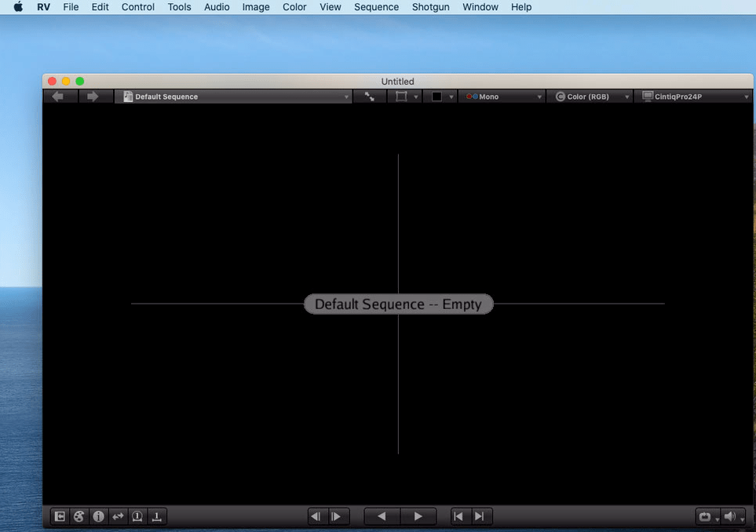
Task: Open the Default Sequence dropdown
Action: tap(233, 96)
